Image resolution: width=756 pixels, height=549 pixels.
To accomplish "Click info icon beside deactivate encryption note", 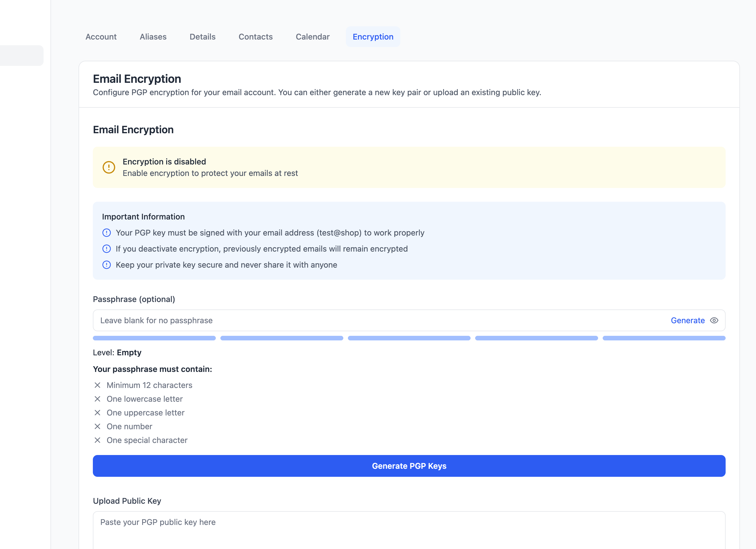I will 107,249.
